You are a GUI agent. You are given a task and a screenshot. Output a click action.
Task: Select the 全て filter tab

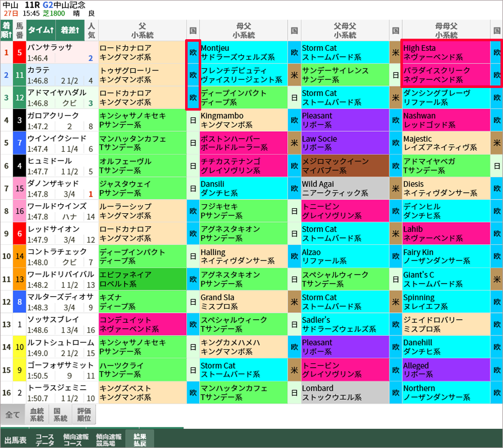point(13,415)
